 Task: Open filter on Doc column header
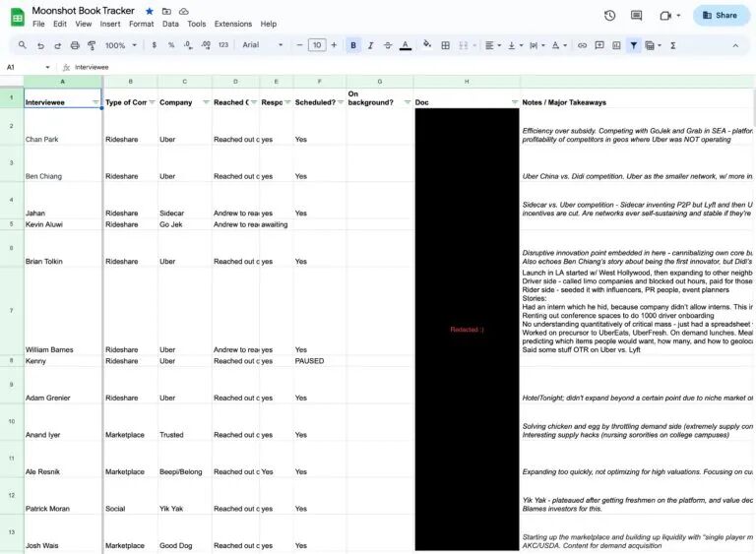tap(515, 102)
